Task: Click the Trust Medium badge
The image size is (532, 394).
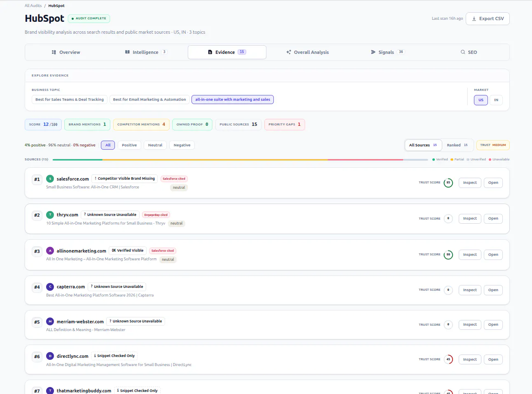Action: pos(493,145)
